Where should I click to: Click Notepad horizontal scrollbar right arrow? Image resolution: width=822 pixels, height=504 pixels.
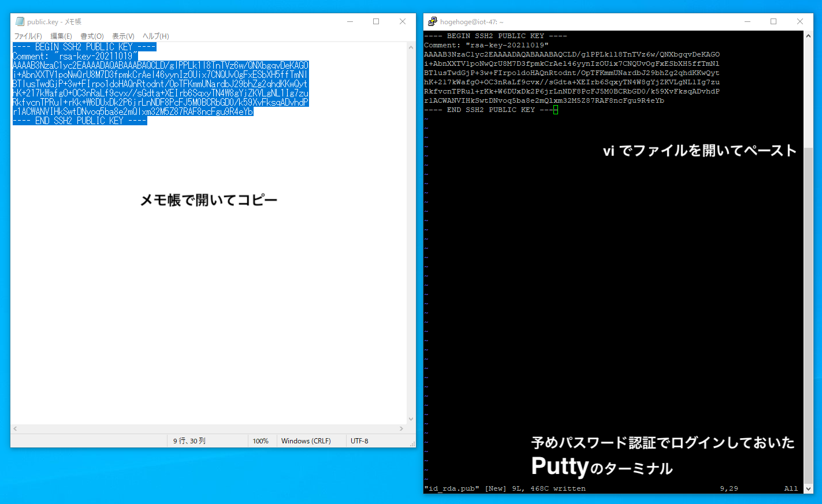(x=401, y=429)
